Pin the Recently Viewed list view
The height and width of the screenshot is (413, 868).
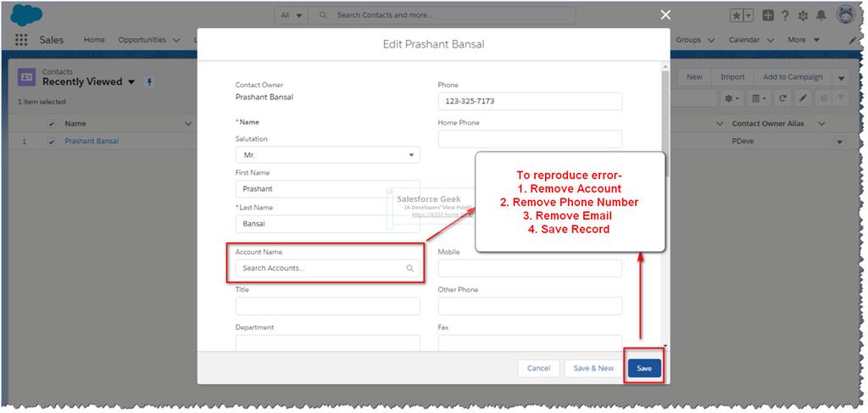[148, 82]
